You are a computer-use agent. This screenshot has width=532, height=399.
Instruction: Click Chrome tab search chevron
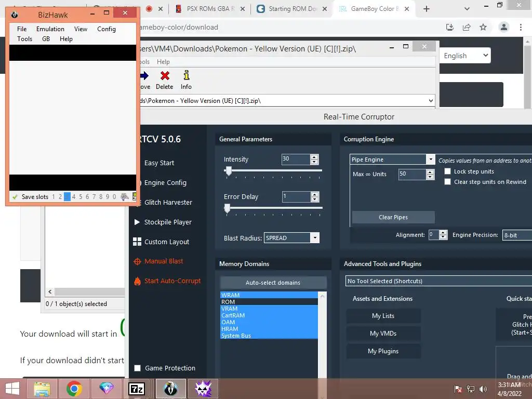pyautogui.click(x=467, y=9)
